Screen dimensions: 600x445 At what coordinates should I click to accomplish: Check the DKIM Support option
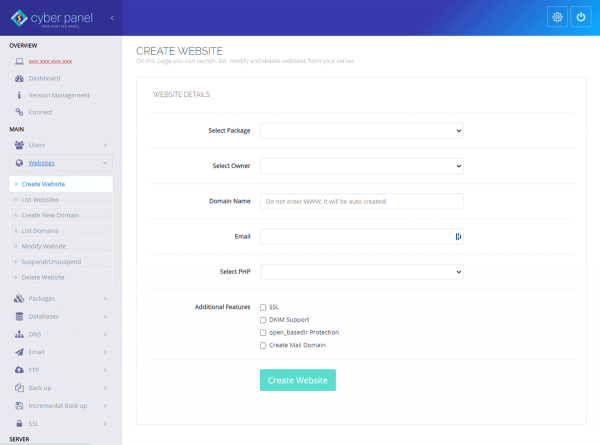pos(263,320)
